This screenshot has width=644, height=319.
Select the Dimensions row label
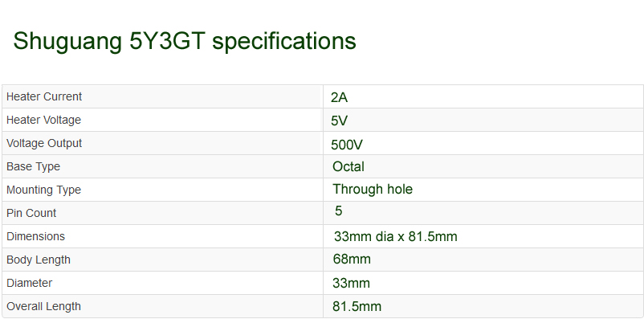(x=35, y=236)
